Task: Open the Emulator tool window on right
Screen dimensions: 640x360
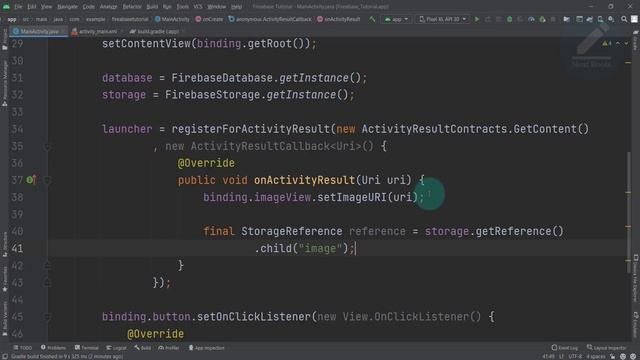Action: [636, 324]
